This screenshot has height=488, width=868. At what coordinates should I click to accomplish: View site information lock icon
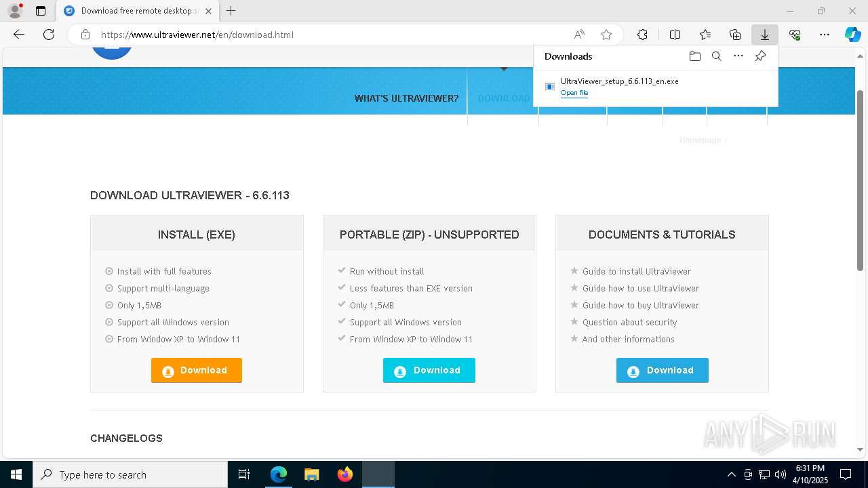(x=85, y=35)
